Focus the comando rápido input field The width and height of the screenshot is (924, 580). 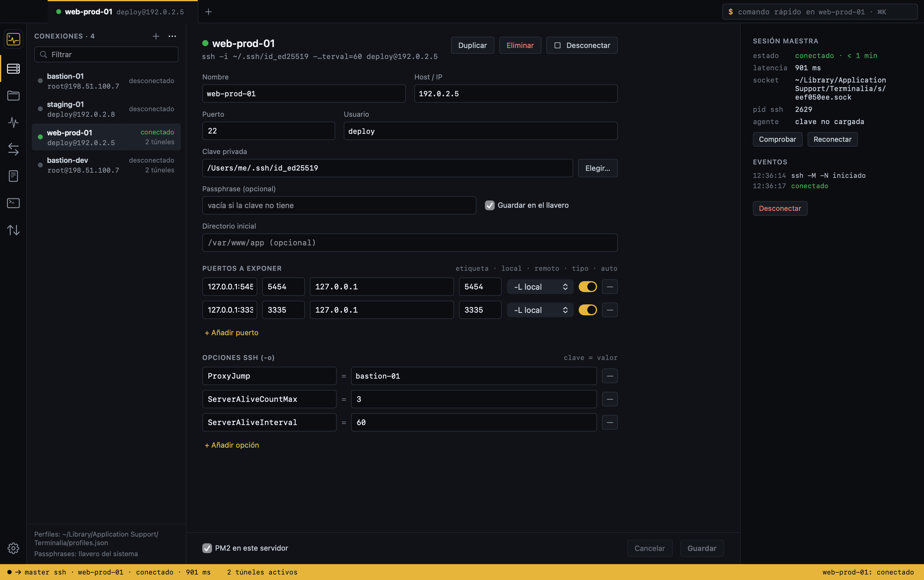click(820, 12)
